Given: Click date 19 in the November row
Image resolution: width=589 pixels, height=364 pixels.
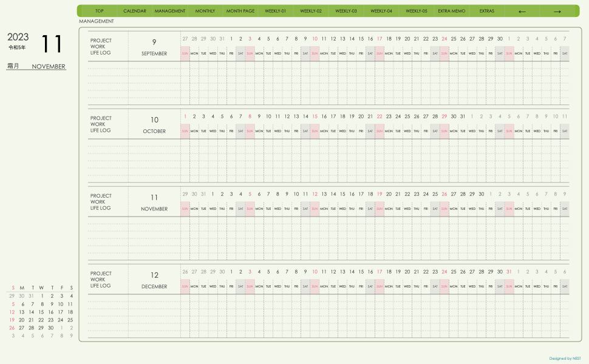Looking at the screenshot, I should (380, 194).
